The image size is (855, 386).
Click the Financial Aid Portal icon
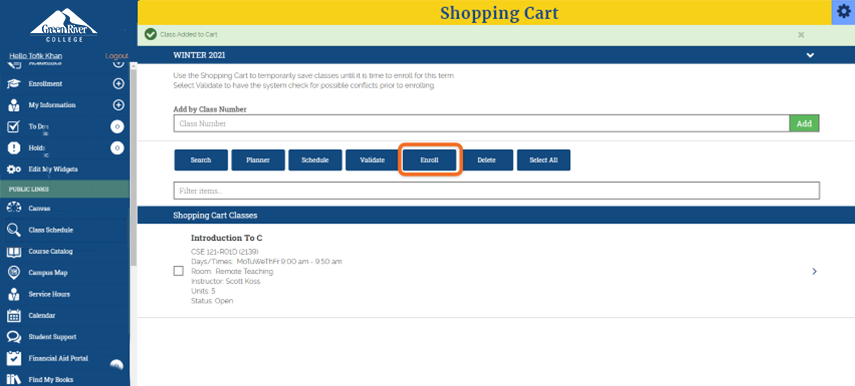click(x=14, y=358)
